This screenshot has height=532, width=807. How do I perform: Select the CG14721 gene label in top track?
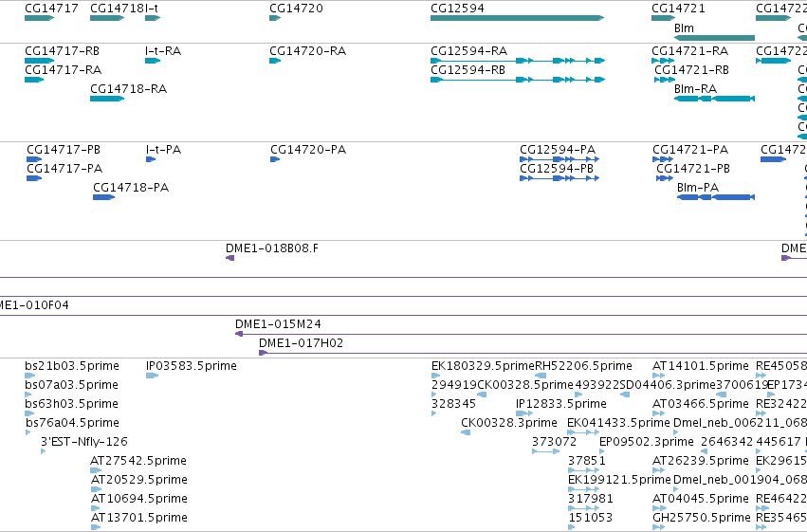point(678,9)
